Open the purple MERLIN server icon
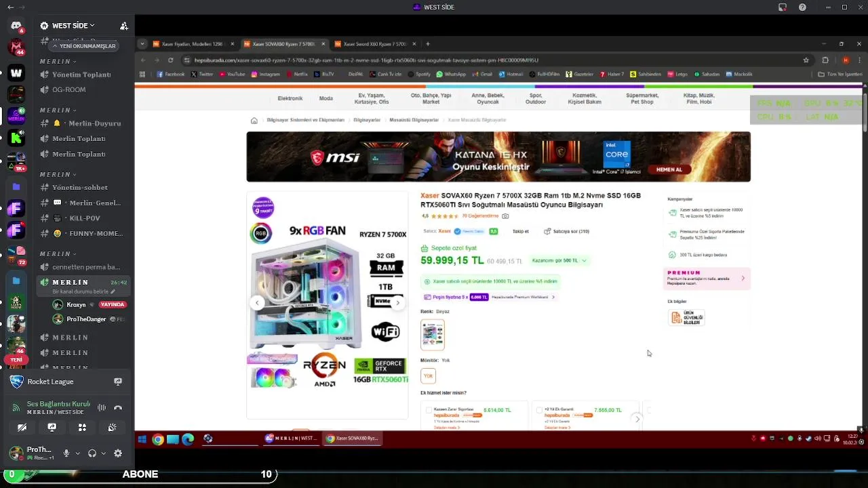 pos(16,116)
